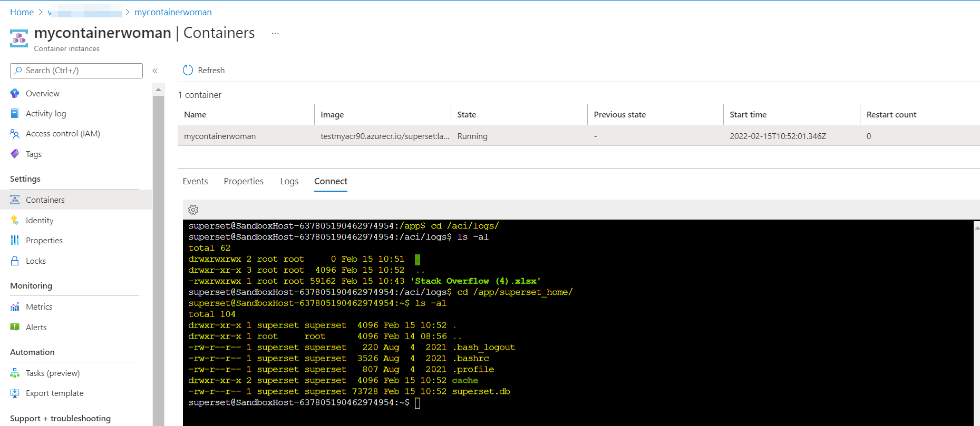The height and width of the screenshot is (426, 980).
Task: Click the Container instances resource icon
Action: point(19,38)
